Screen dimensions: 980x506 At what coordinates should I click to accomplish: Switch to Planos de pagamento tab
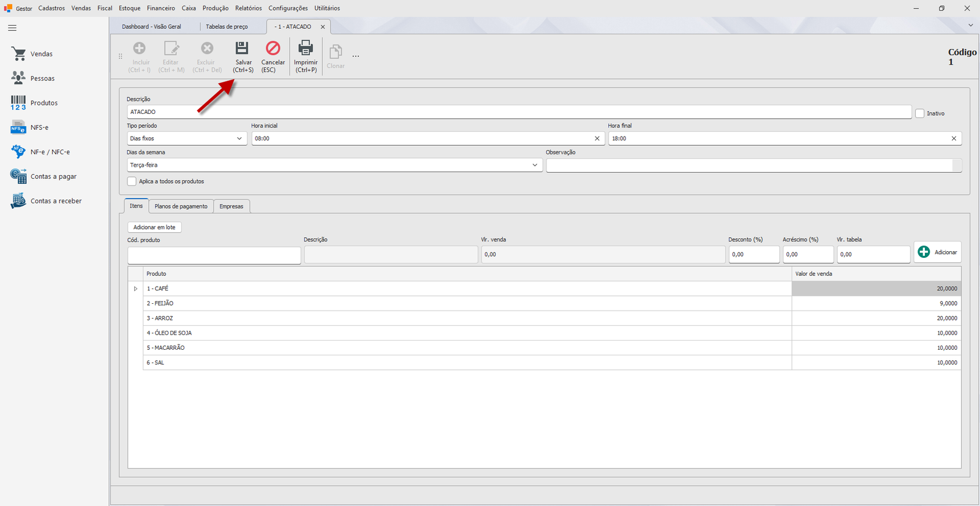pyautogui.click(x=181, y=206)
